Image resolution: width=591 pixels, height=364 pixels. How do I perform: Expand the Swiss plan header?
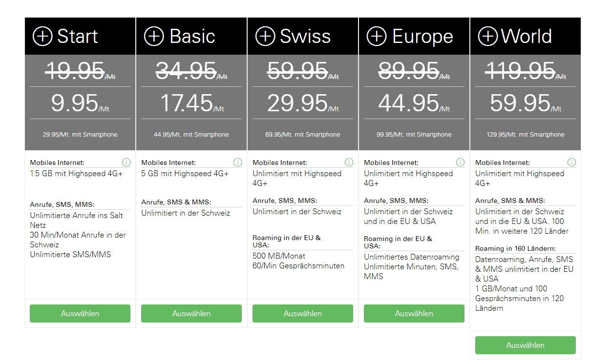tap(305, 37)
